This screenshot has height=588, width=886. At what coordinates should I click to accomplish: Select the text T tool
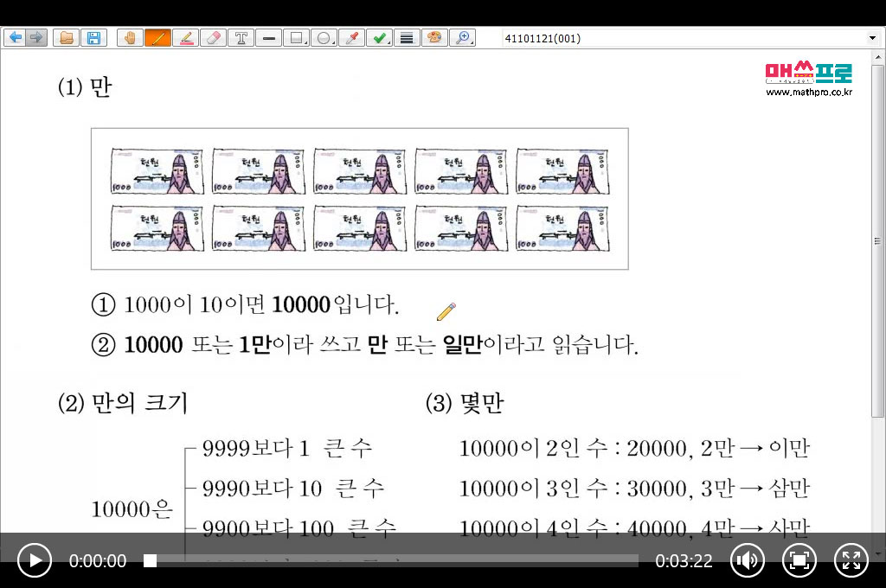pos(241,38)
